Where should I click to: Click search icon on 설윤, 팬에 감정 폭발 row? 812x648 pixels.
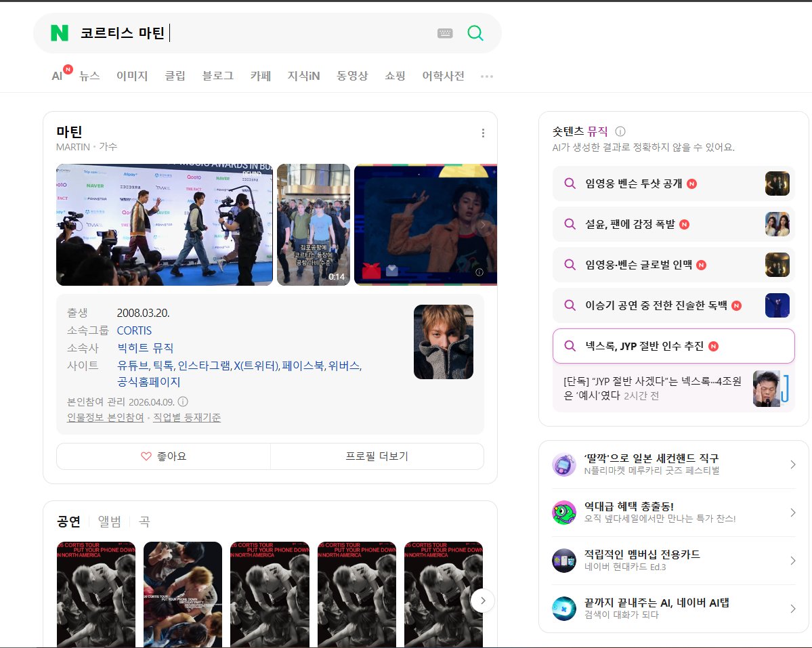click(570, 224)
